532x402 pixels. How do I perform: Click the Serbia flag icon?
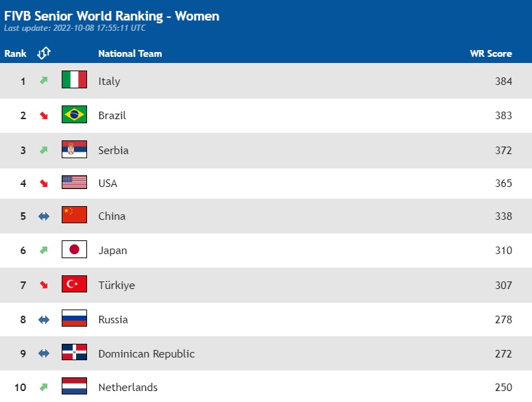pyautogui.click(x=74, y=149)
